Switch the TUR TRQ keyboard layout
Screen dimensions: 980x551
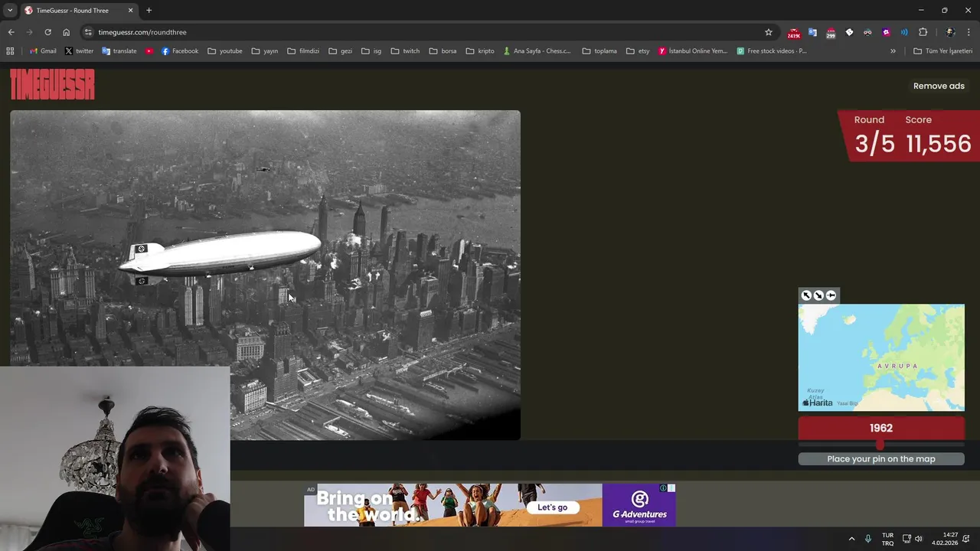pos(888,539)
